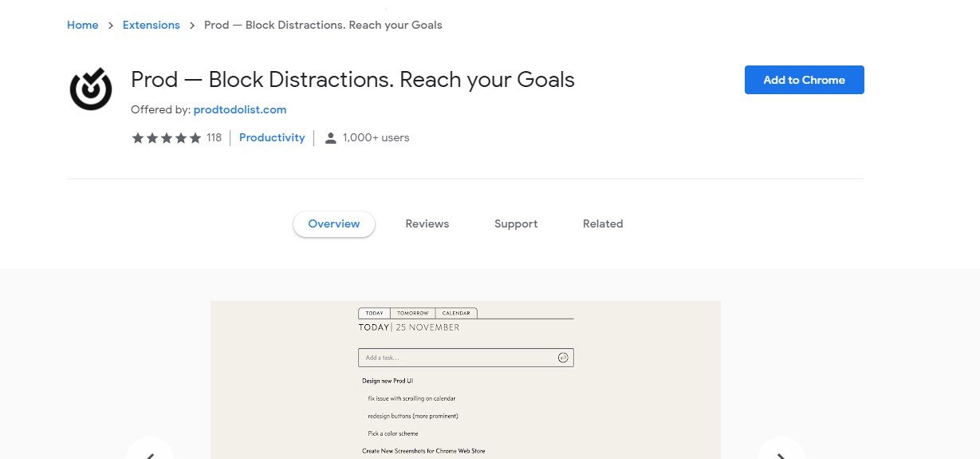Click the Prod extension logo icon

point(90,89)
